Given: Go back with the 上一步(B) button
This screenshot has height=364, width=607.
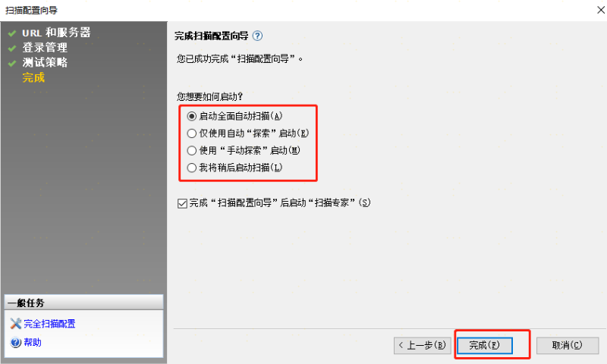Looking at the screenshot, I should [x=423, y=345].
